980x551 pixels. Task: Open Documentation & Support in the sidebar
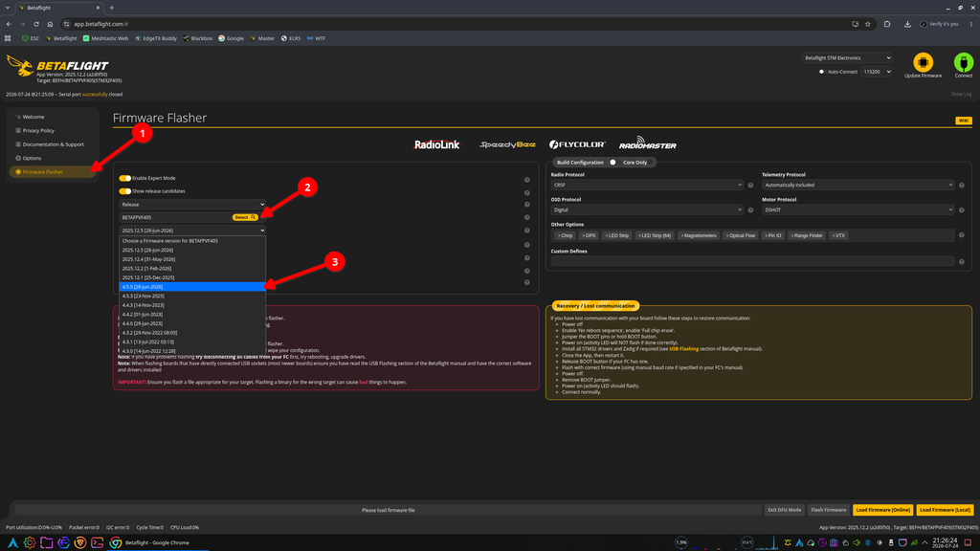click(x=54, y=144)
